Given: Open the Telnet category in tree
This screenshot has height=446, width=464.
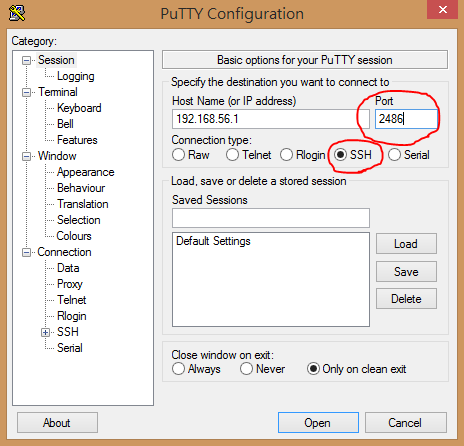Looking at the screenshot, I should [x=72, y=300].
